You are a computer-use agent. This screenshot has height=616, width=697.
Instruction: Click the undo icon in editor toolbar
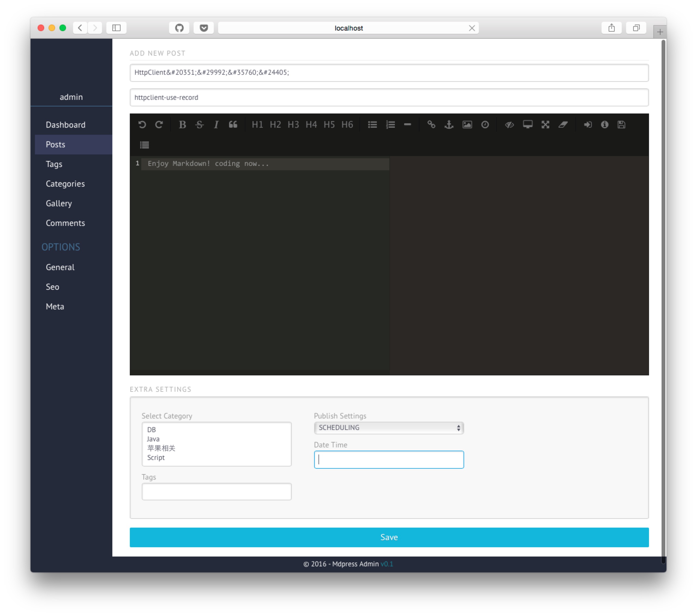pyautogui.click(x=142, y=125)
